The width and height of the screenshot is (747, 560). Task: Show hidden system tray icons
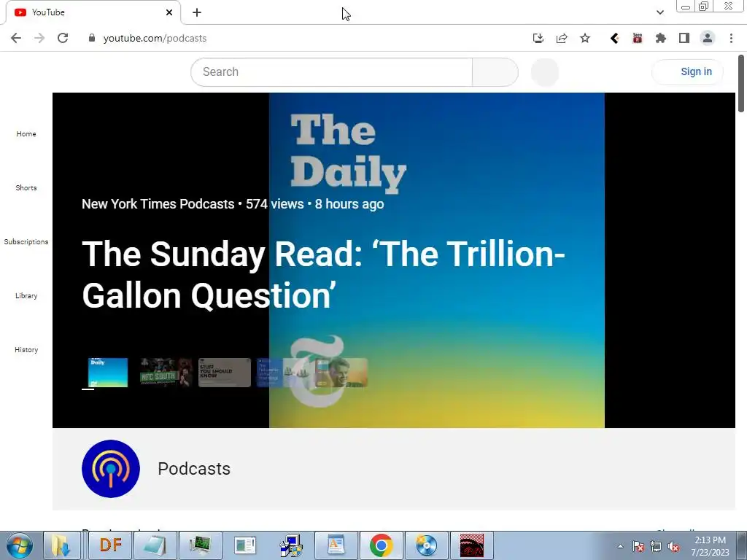click(x=620, y=546)
